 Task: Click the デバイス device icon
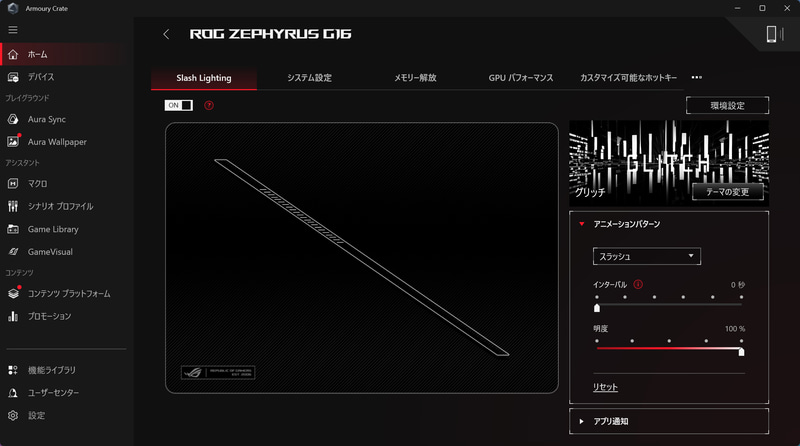(x=13, y=77)
